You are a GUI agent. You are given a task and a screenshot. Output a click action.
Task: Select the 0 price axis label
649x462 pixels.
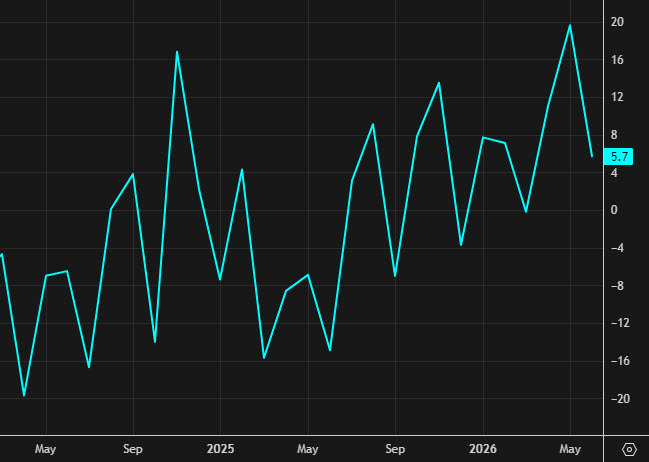614,210
